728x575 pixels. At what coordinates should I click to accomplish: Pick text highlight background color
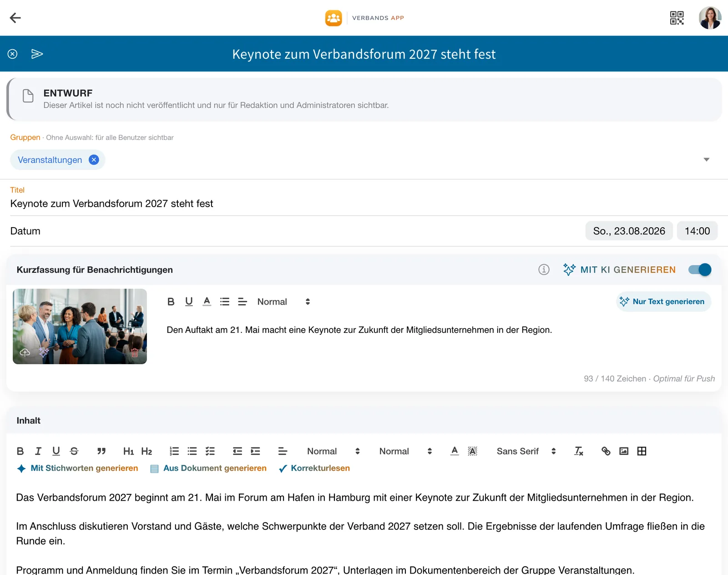tap(472, 451)
